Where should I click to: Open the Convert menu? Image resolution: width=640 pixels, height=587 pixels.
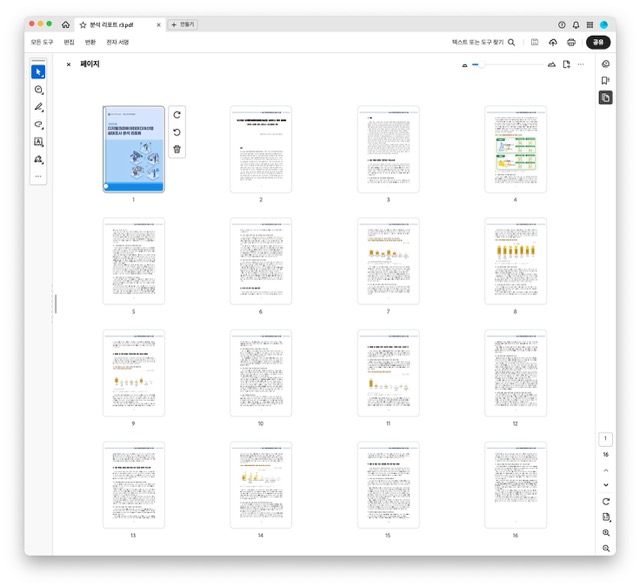pyautogui.click(x=90, y=42)
